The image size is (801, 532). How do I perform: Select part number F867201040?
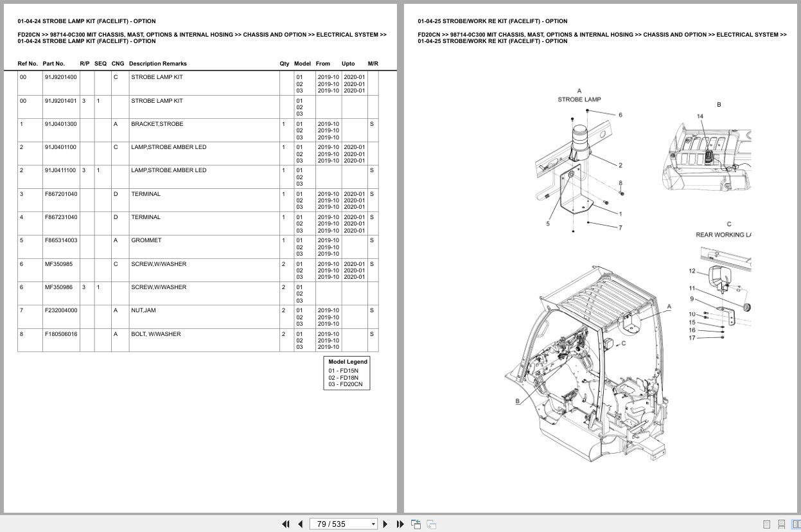click(x=61, y=194)
